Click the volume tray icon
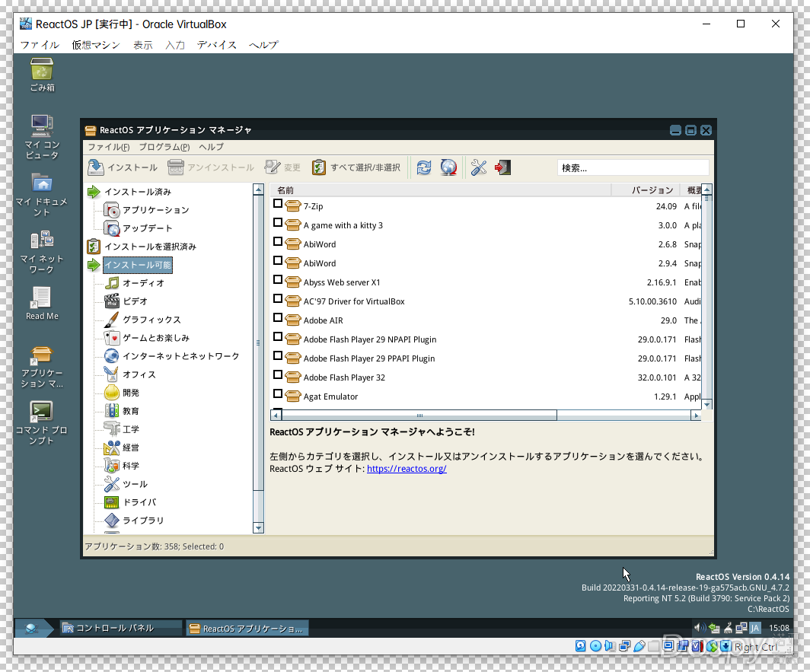 (699, 628)
